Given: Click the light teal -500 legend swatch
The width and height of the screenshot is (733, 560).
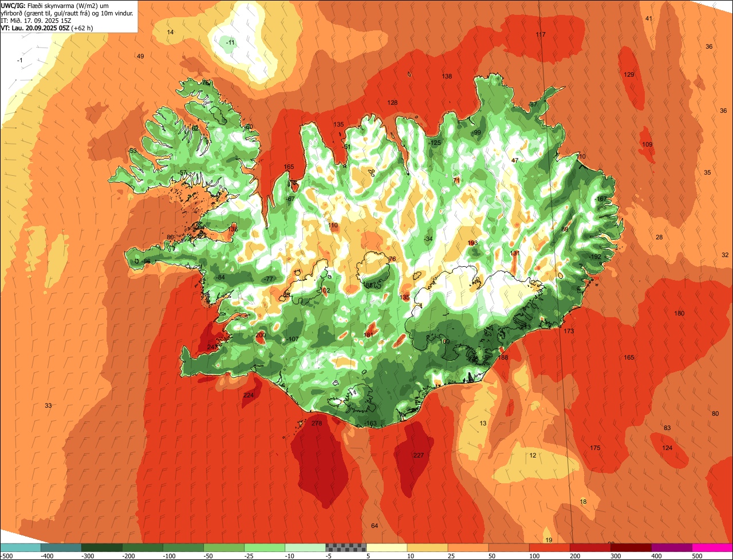Looking at the screenshot, I should pos(21,547).
